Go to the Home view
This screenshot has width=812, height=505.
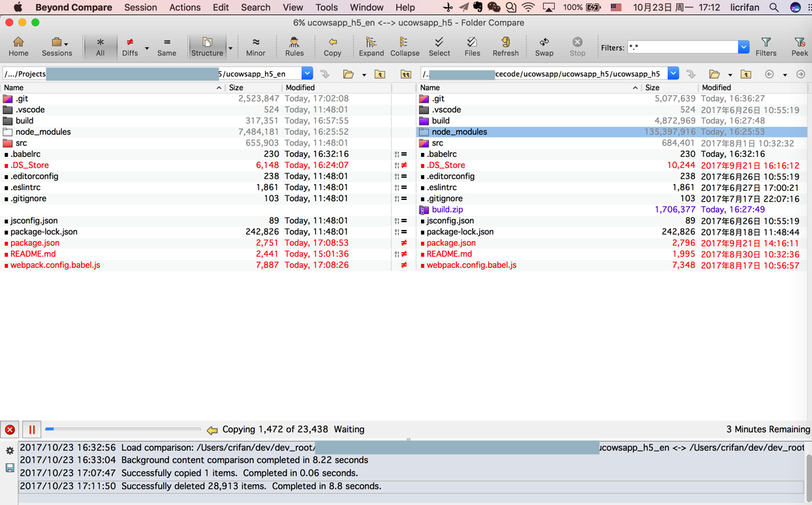pos(18,46)
